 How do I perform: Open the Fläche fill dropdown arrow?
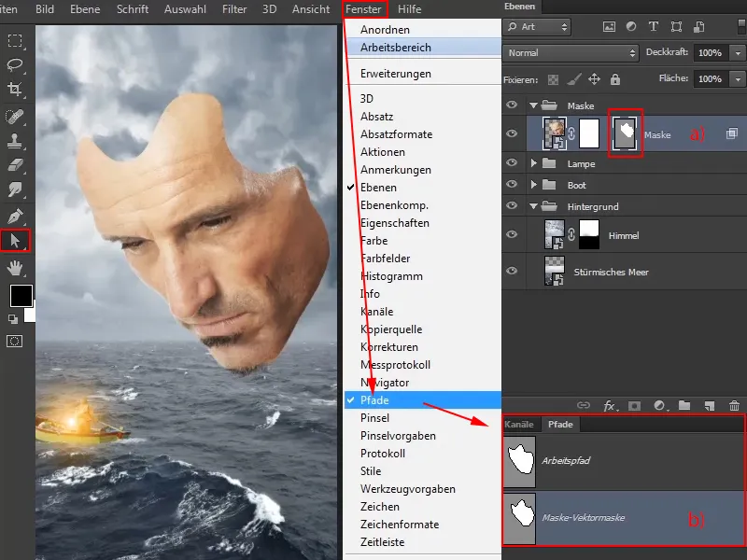(x=738, y=79)
